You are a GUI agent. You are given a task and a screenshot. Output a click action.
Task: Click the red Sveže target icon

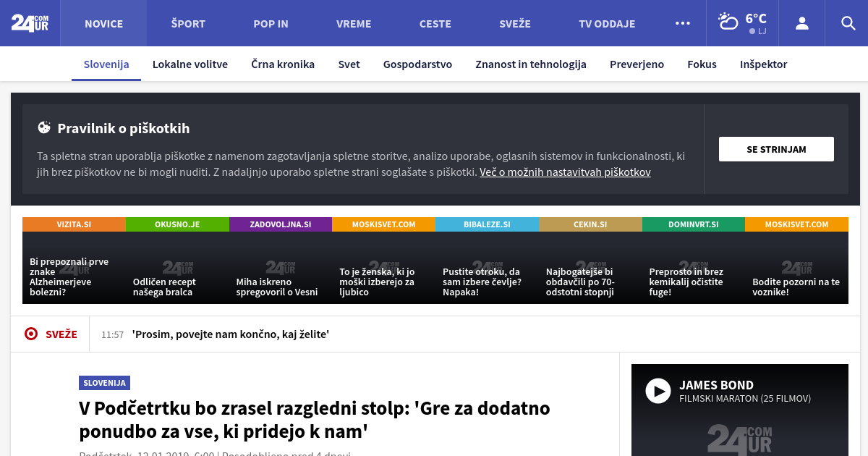31,334
